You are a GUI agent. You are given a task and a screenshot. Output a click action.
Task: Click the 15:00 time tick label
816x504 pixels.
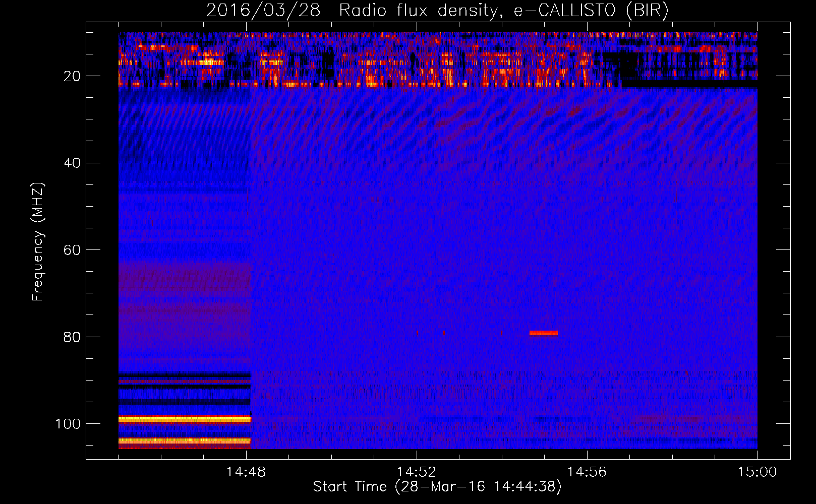pyautogui.click(x=757, y=472)
